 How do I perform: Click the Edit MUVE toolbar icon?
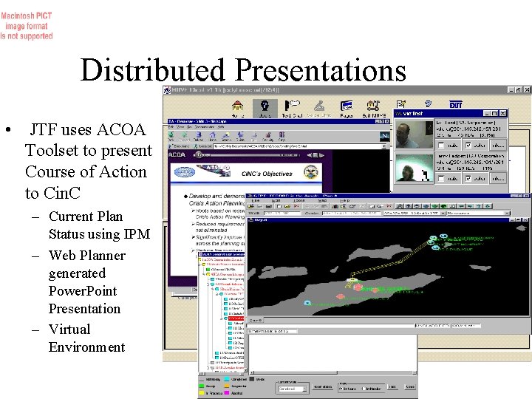[x=373, y=108]
